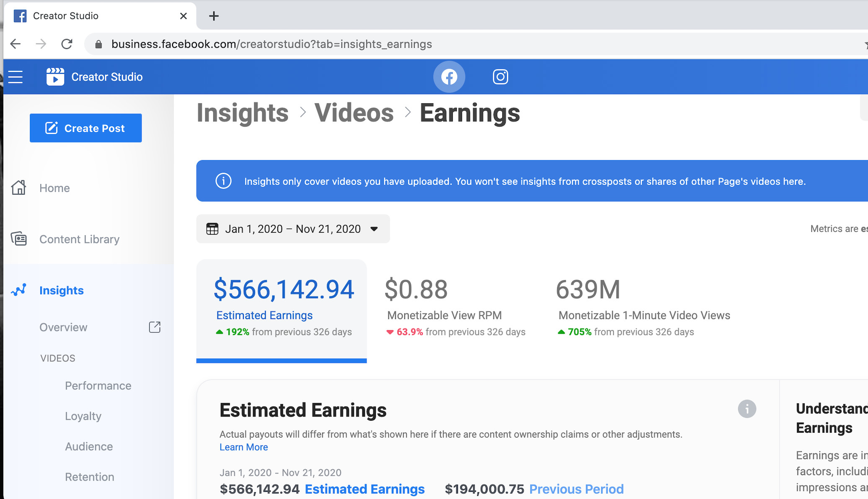
Task: Click the info icon in blue banner
Action: click(x=223, y=181)
